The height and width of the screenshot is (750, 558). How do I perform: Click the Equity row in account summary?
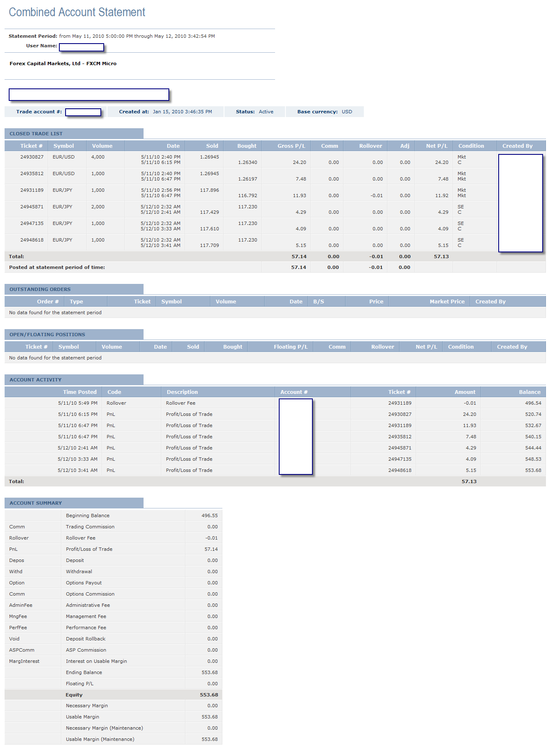click(113, 695)
